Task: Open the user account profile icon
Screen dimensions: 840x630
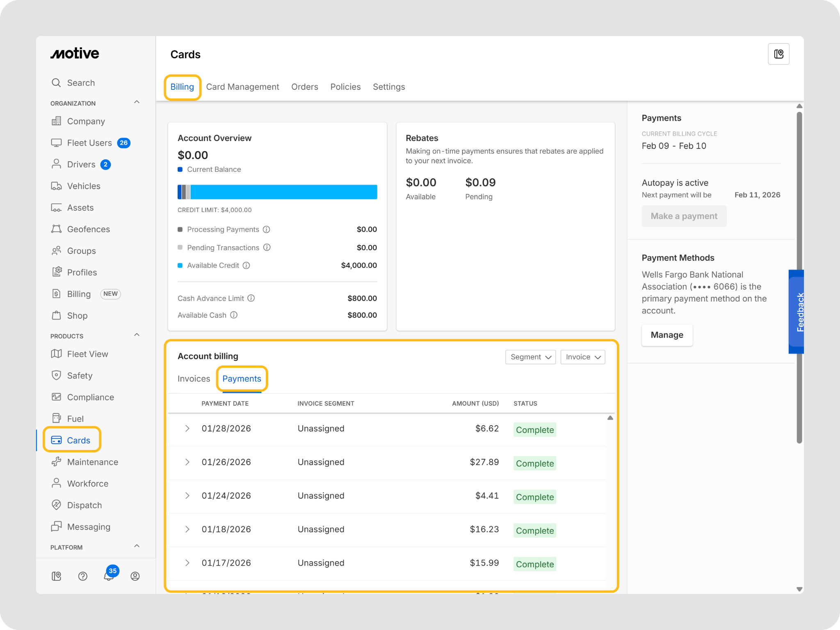Action: 135,576
